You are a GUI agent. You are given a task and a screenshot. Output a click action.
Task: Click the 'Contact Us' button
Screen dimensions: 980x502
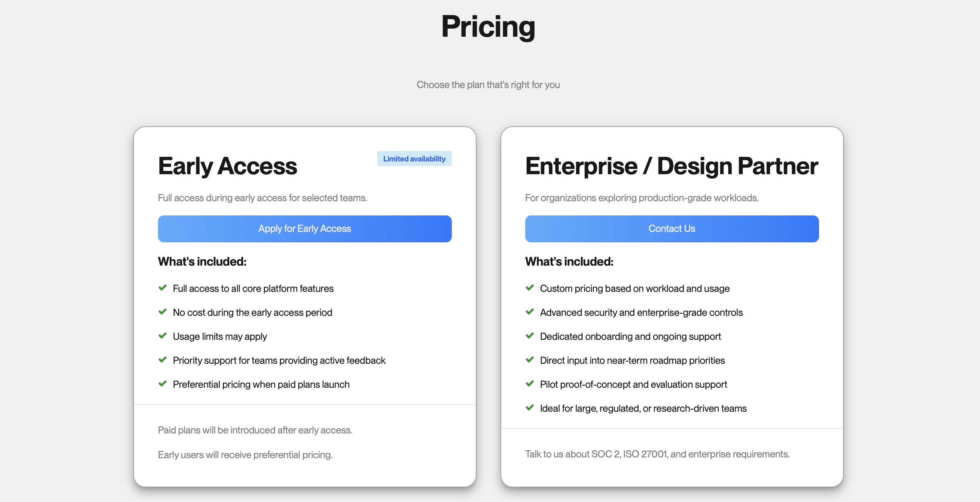pyautogui.click(x=672, y=229)
